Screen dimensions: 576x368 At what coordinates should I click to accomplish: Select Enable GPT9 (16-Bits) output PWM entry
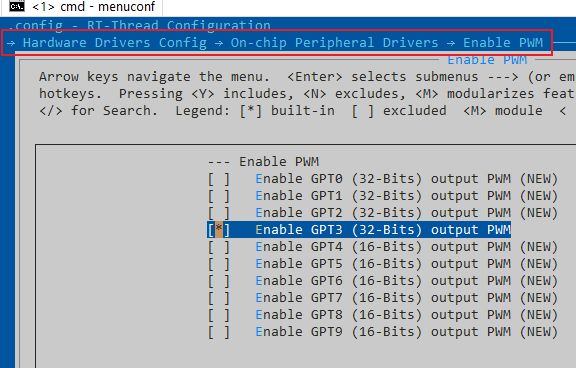383,332
